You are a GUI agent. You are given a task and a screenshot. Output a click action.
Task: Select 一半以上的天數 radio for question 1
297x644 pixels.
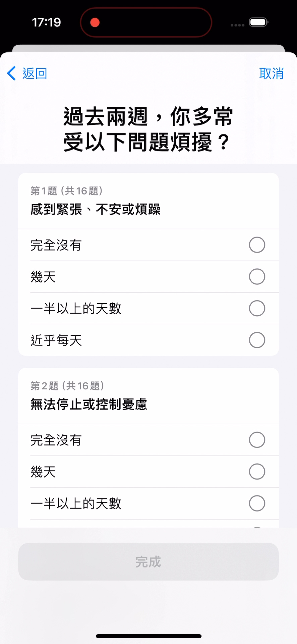tap(257, 308)
